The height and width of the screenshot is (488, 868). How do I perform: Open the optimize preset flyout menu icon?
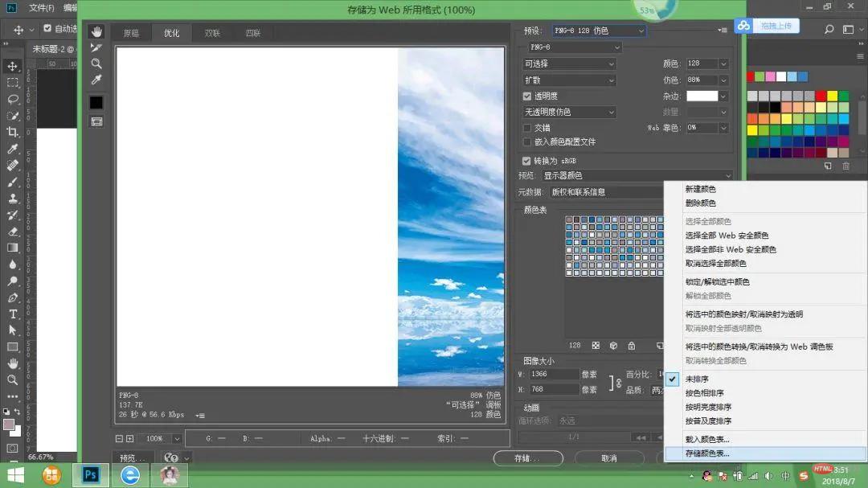click(723, 31)
